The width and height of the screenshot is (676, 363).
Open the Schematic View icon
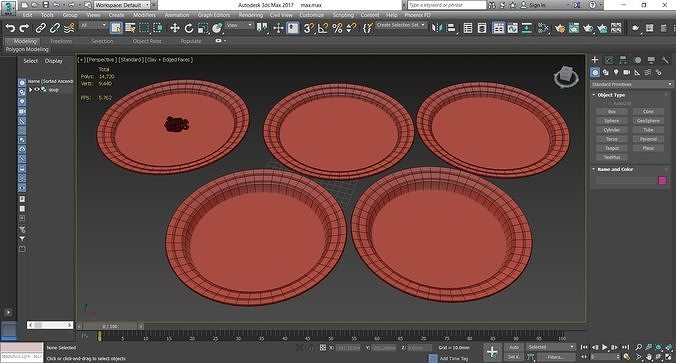(527, 28)
